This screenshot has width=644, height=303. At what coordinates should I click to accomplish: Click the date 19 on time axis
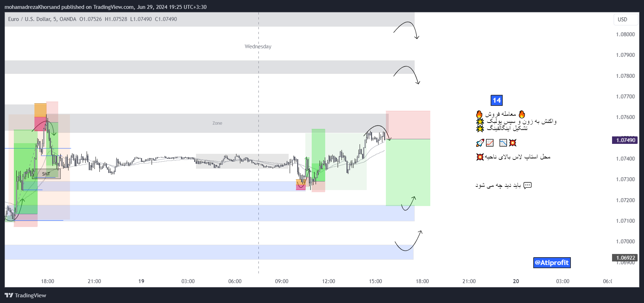[141, 281]
